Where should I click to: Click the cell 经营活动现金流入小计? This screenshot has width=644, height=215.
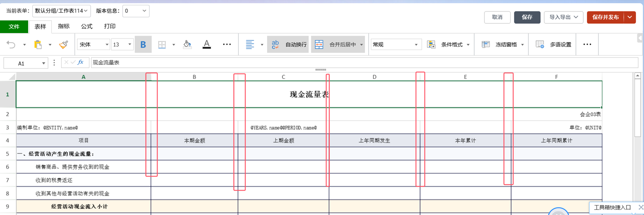[84, 206]
